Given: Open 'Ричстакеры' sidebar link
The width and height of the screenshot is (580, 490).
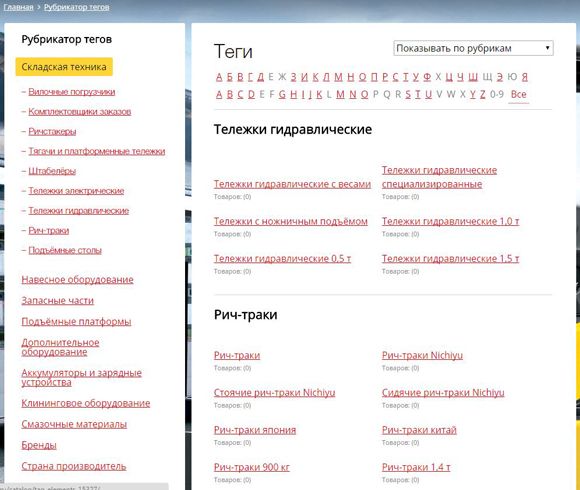Looking at the screenshot, I should (x=52, y=131).
